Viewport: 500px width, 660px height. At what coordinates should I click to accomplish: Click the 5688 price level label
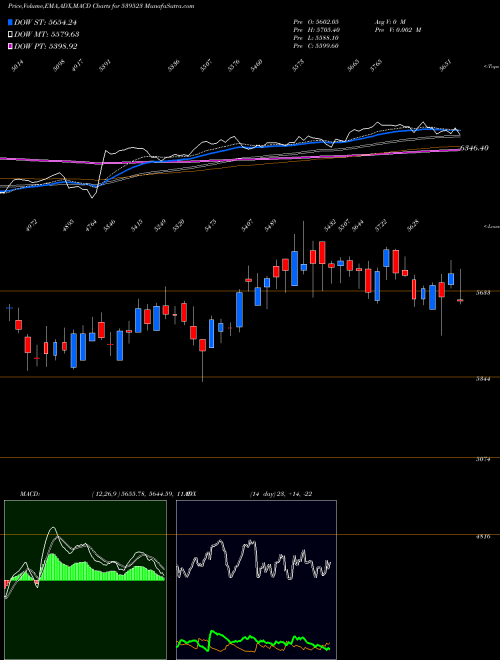(x=483, y=292)
